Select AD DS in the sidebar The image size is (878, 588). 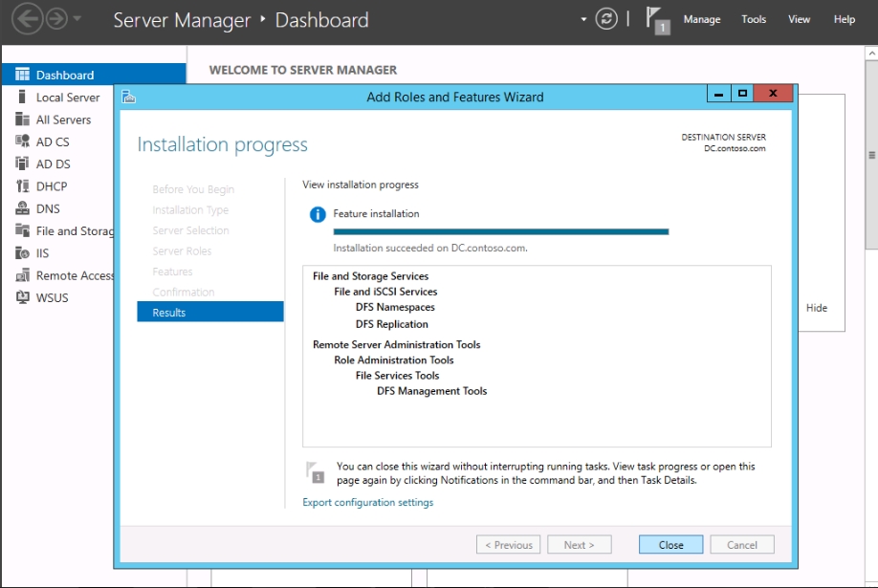(53, 164)
